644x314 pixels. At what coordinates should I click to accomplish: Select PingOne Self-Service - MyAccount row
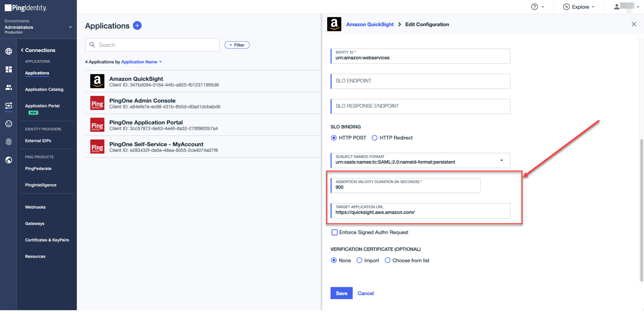pyautogui.click(x=203, y=147)
